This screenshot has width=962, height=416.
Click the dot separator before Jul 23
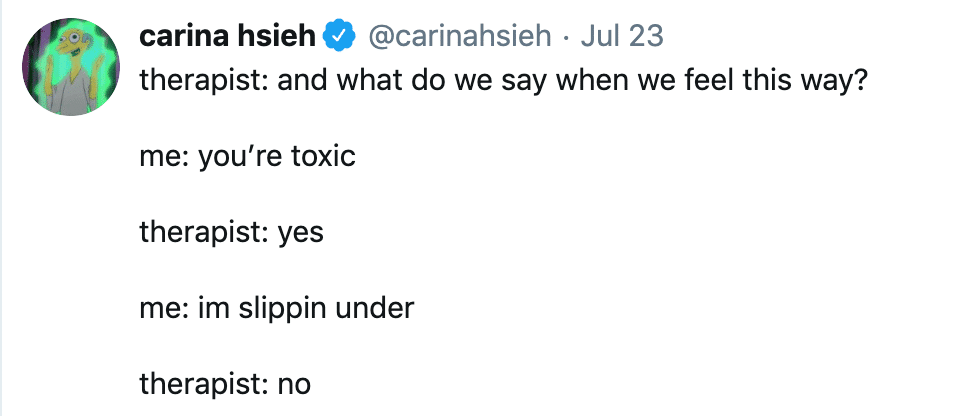pos(566,39)
